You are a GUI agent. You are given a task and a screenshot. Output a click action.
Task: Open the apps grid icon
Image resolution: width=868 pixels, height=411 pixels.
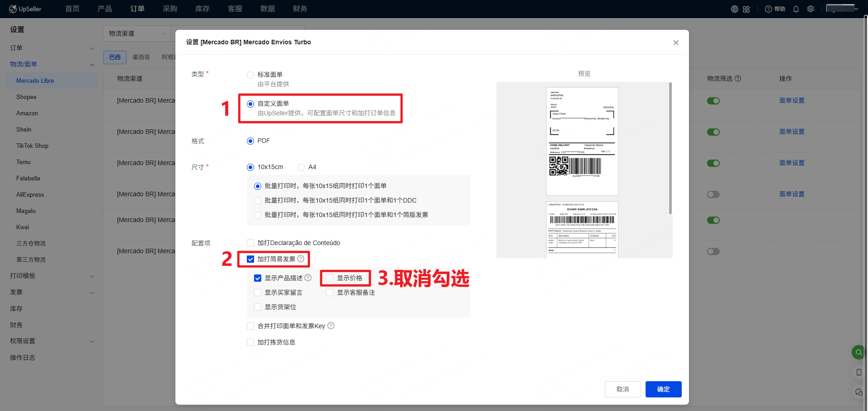[746, 9]
